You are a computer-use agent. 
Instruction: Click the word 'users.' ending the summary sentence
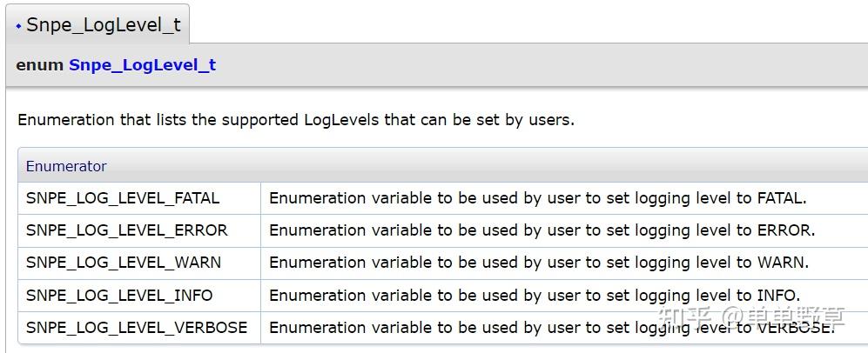coord(551,120)
